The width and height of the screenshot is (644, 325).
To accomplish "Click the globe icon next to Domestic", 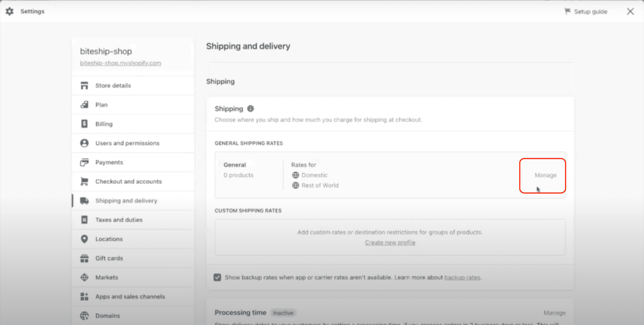I will [295, 175].
